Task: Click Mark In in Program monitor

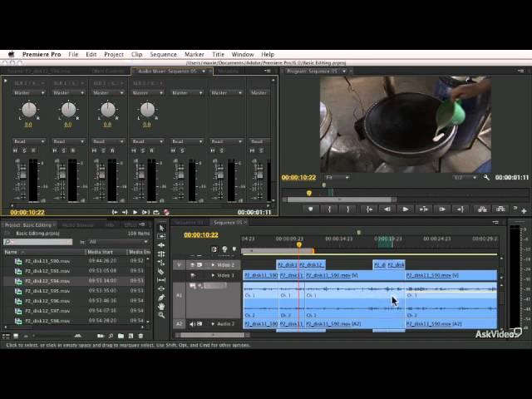Action: [x=329, y=209]
